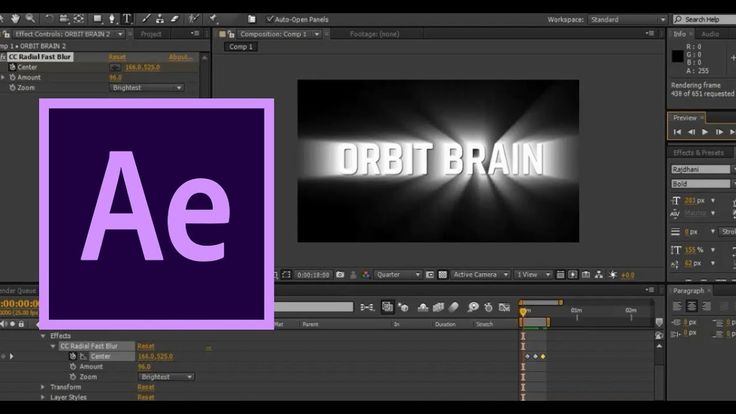Click the timeline current-time indicator
The height and width of the screenshot is (414, 736).
click(523, 312)
